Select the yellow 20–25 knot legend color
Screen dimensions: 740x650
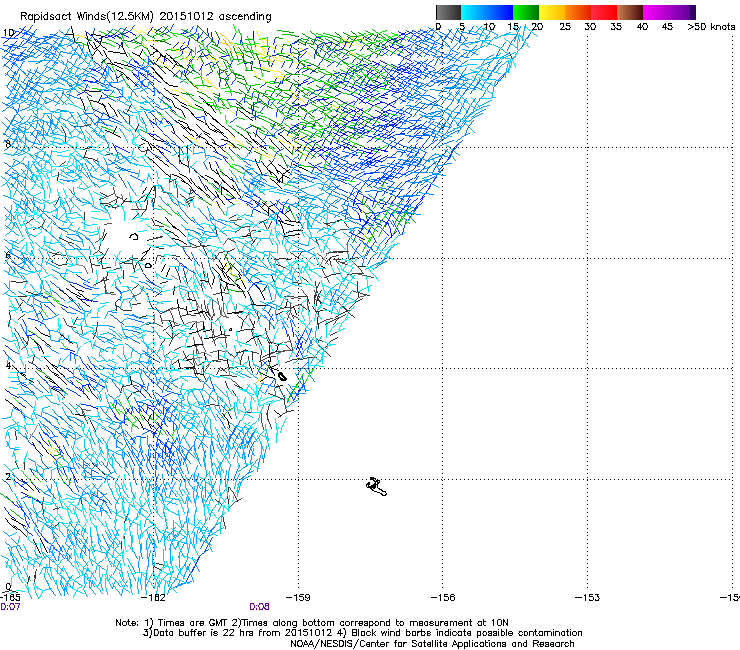pos(552,12)
